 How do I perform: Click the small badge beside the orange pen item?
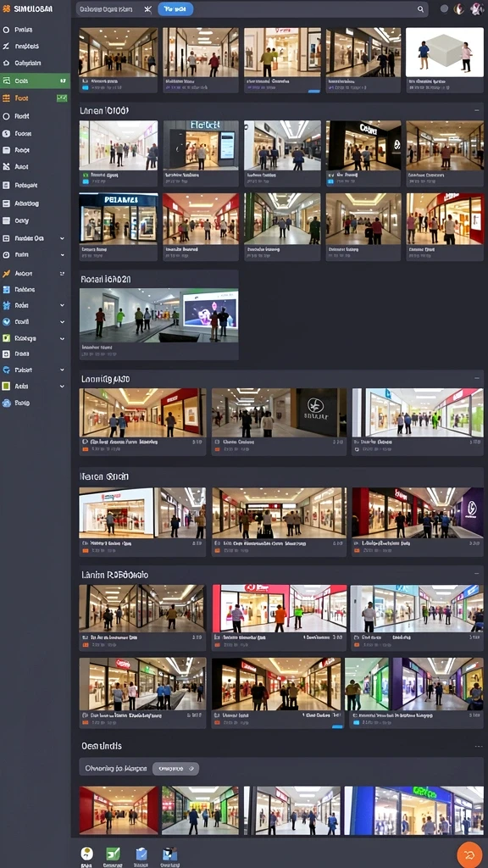pyautogui.click(x=61, y=274)
